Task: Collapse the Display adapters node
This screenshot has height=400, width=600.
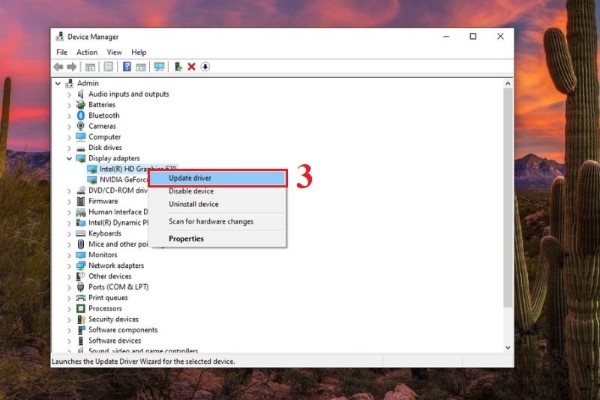Action: click(x=69, y=158)
